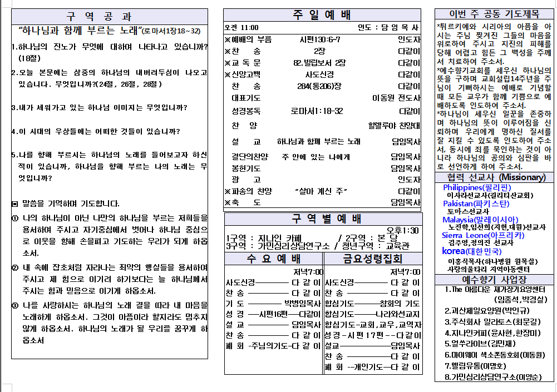Select the 교독문 row
Viewport: 557px width, 392px height.
pyautogui.click(x=322, y=63)
